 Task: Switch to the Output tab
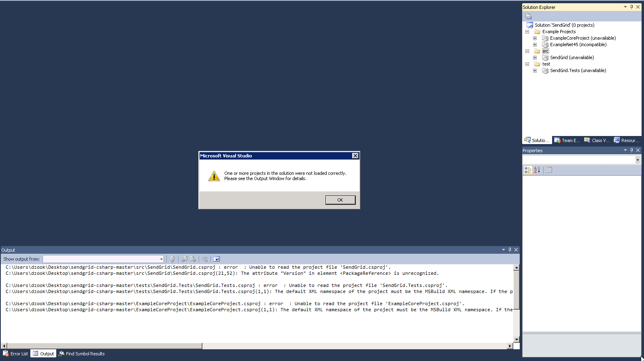(43, 354)
